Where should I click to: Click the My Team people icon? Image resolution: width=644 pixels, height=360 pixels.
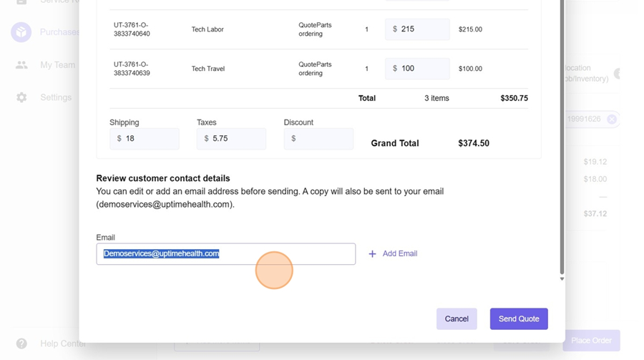tap(21, 65)
